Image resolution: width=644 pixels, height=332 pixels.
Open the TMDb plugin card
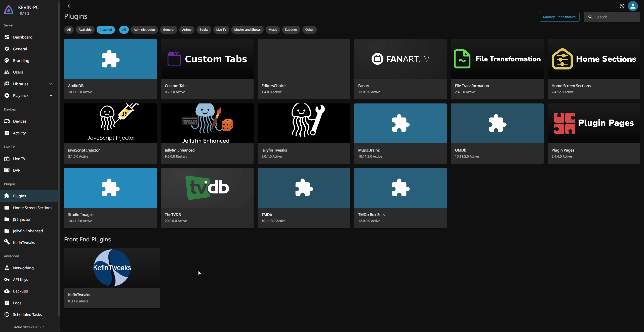304,198
